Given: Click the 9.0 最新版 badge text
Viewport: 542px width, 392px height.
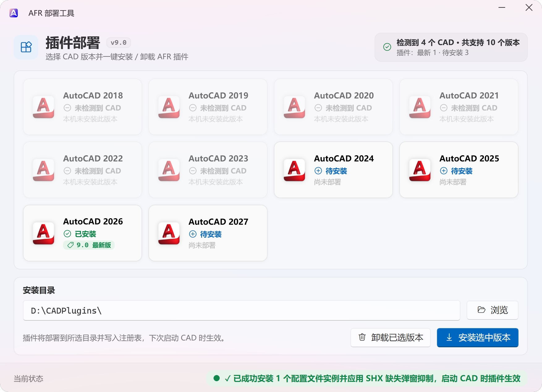Looking at the screenshot, I should [x=94, y=245].
